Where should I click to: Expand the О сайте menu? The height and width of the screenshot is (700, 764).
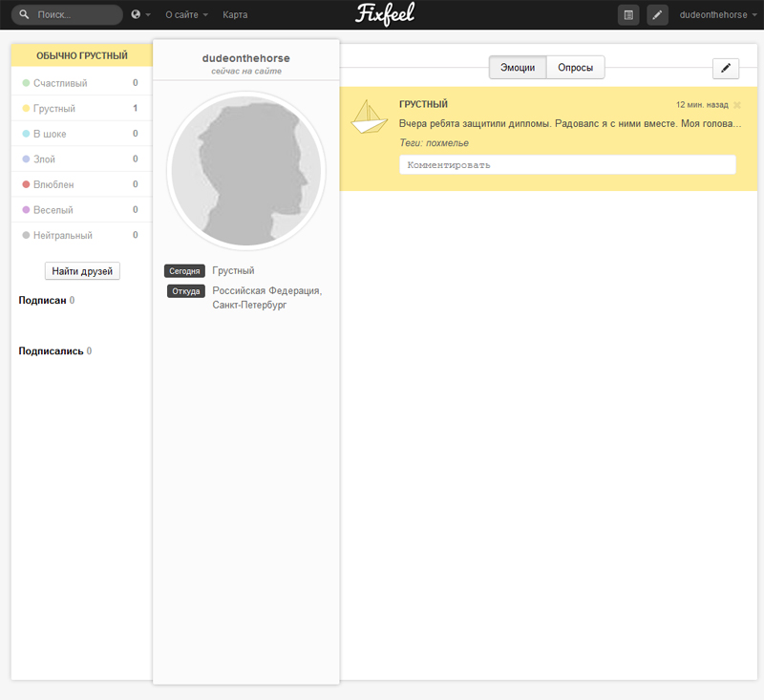(186, 14)
